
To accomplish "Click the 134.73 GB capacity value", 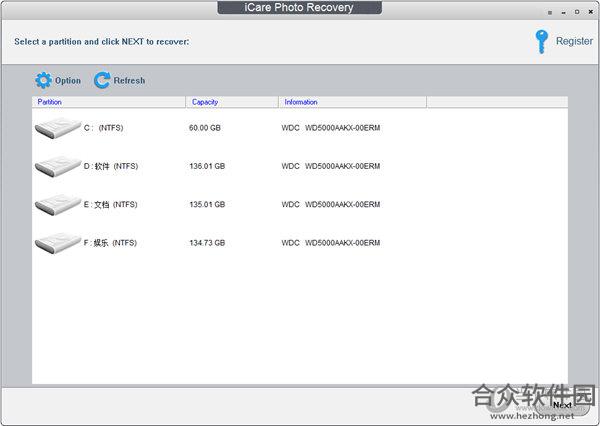I will [207, 243].
